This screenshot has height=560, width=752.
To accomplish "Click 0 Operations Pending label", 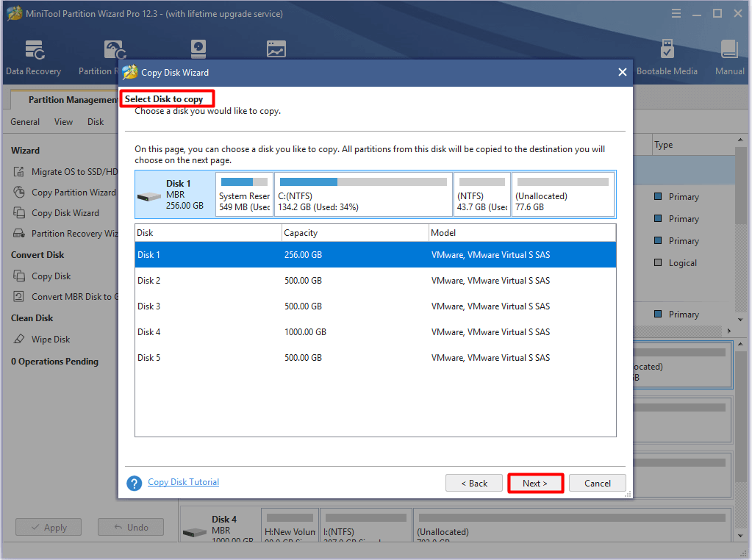I will (x=54, y=362).
